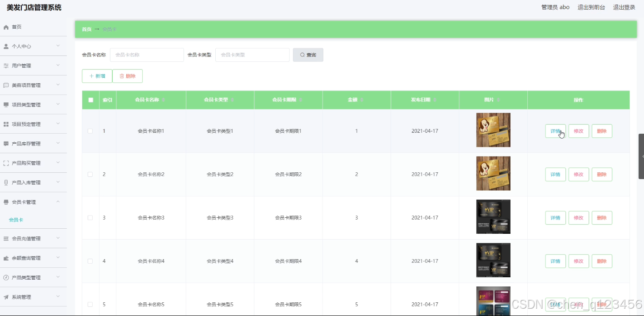Open 详情 for 会员卡名称3
The height and width of the screenshot is (316, 644).
555,218
